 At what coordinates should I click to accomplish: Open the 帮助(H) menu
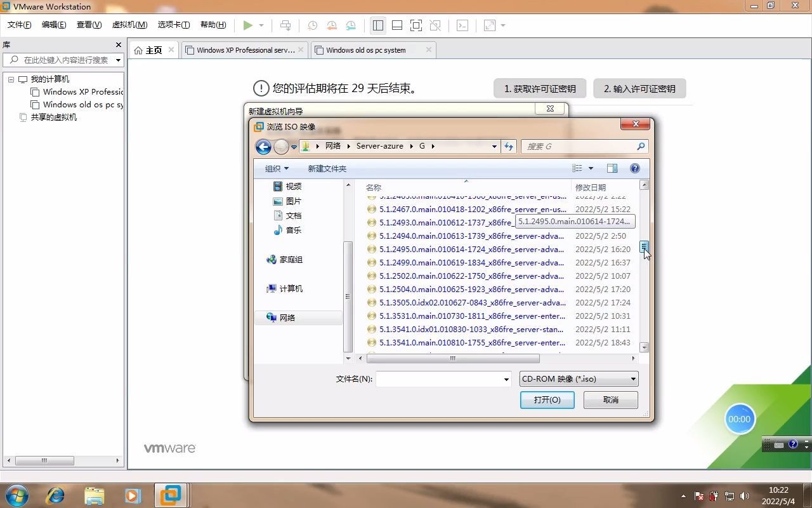pyautogui.click(x=213, y=25)
